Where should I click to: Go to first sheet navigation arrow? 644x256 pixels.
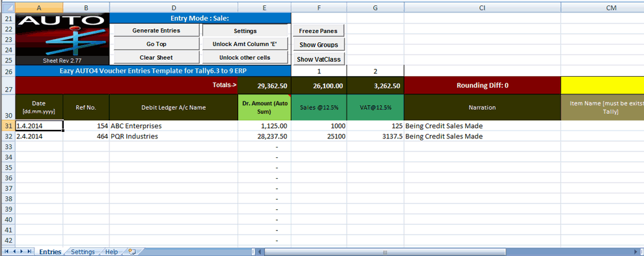[x=6, y=251]
